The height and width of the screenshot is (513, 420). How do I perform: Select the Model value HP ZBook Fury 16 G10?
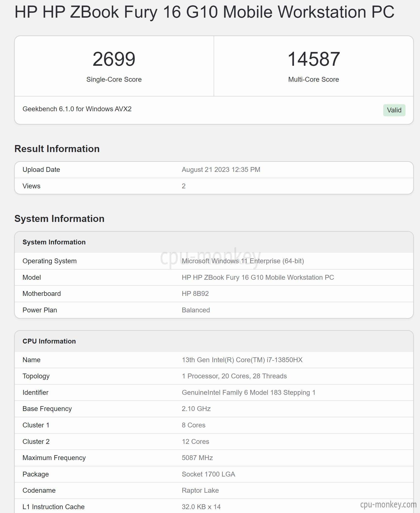click(258, 278)
